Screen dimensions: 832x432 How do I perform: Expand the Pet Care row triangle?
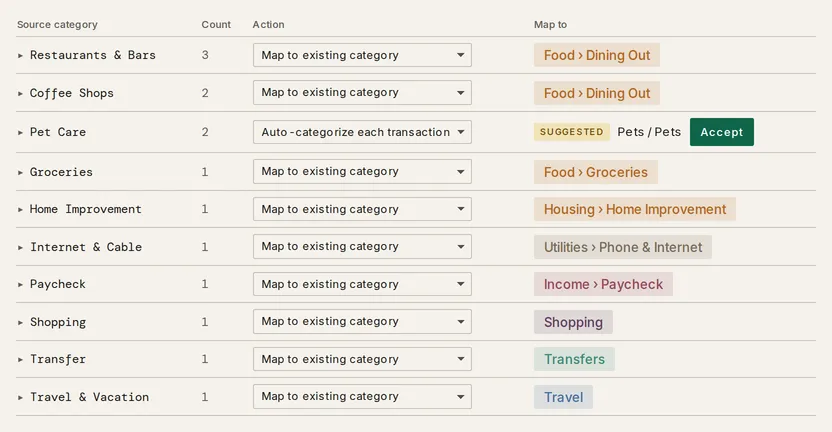tap(20, 132)
